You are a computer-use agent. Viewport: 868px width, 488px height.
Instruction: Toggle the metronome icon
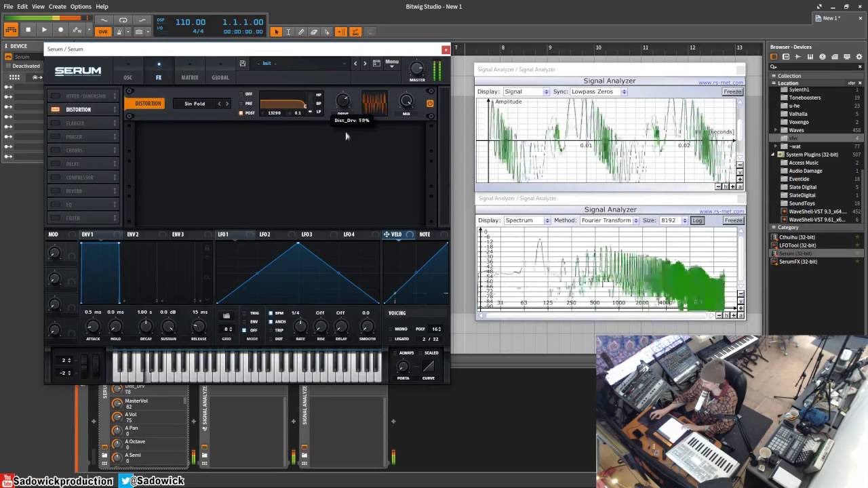click(120, 32)
